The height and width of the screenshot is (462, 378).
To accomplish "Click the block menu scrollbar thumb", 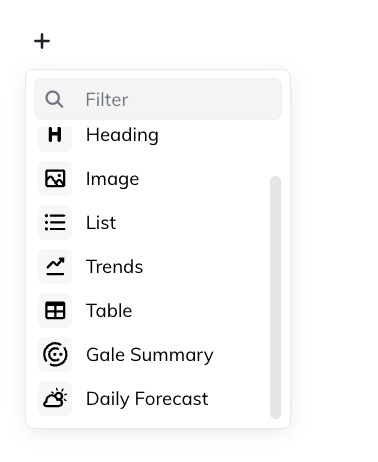I will point(275,297).
